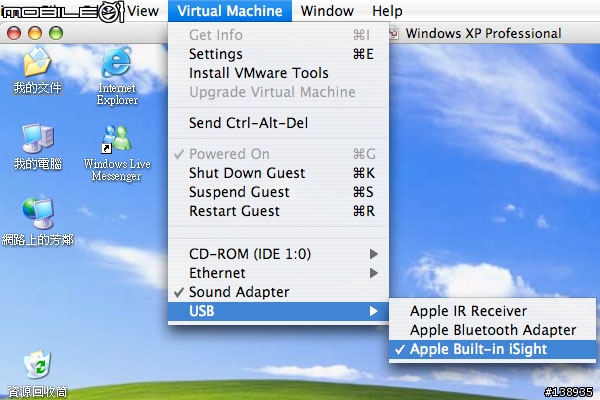Select the 我的電腦 desktop icon

point(38,138)
